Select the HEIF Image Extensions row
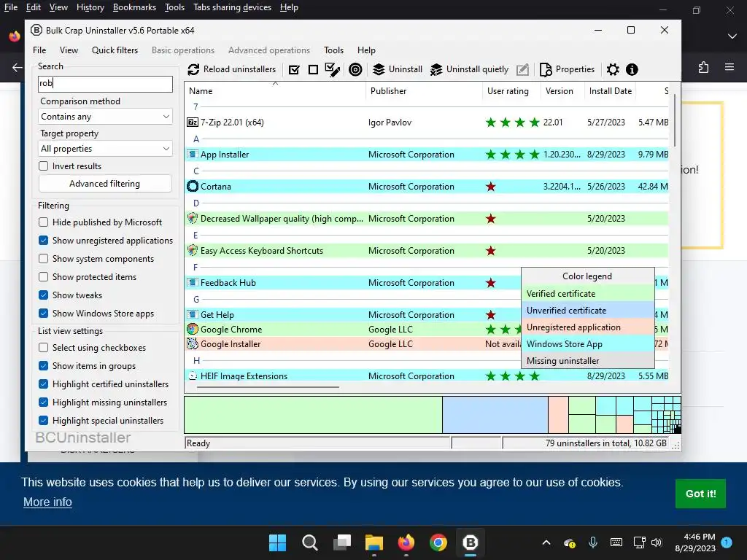This screenshot has height=560, width=747. (x=427, y=376)
